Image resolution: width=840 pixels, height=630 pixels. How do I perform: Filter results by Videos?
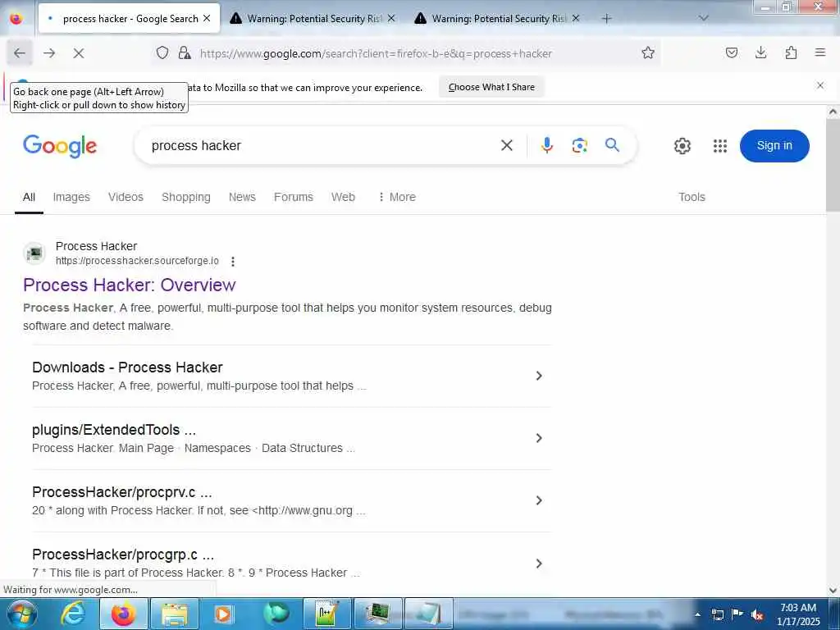tap(126, 197)
